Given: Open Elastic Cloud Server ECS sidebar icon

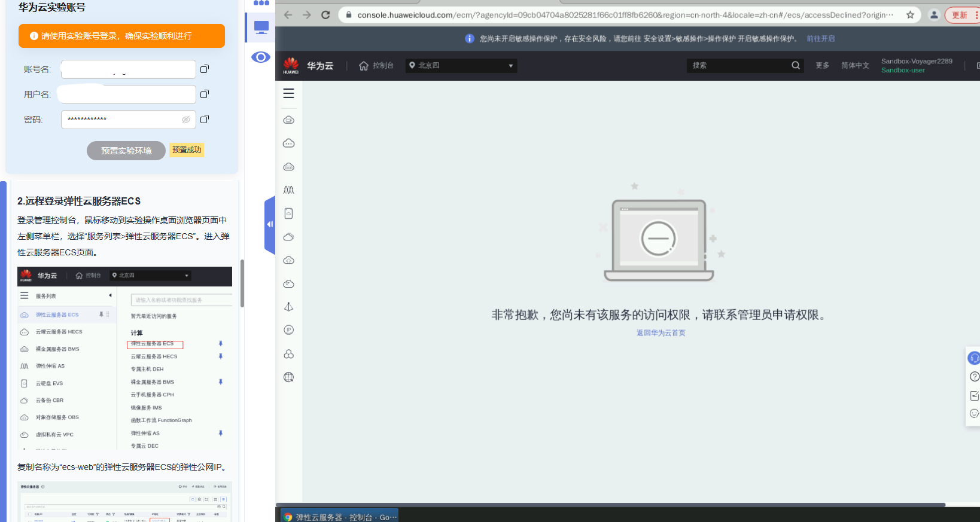Looking at the screenshot, I should (x=288, y=120).
